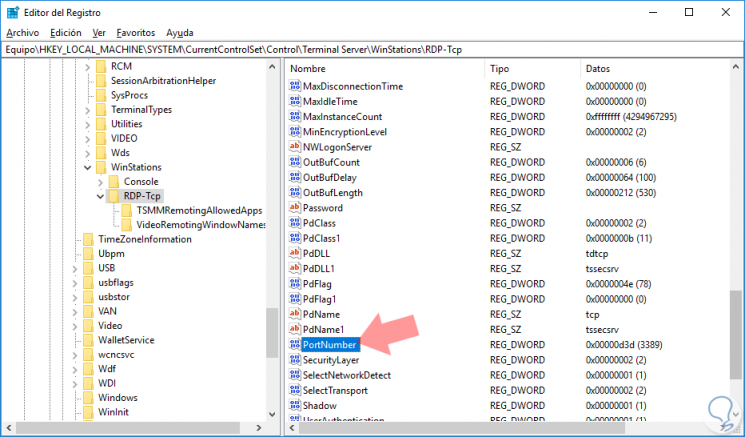Open the Ayuda menu
Screen dimensions: 745x437
point(180,33)
